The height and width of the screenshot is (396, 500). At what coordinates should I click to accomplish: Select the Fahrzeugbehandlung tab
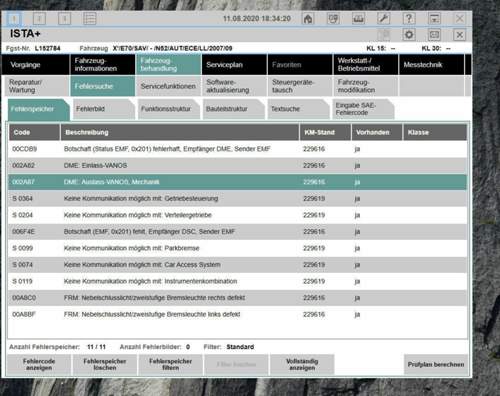168,64
